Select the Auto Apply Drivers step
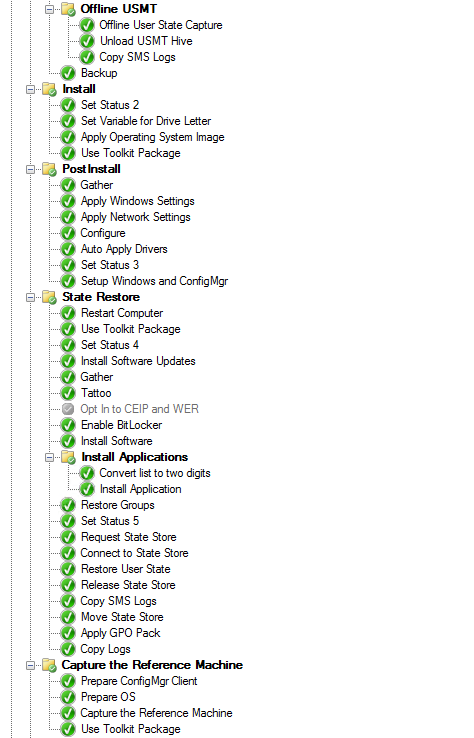Image resolution: width=474 pixels, height=738 pixels. tap(124, 249)
